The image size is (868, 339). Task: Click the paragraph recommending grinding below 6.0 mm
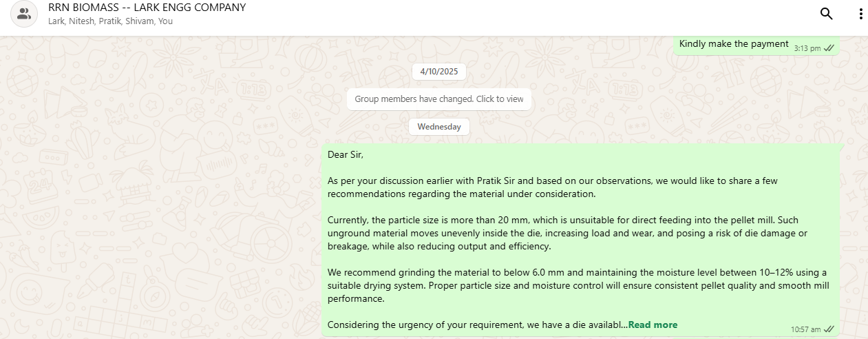[577, 285]
